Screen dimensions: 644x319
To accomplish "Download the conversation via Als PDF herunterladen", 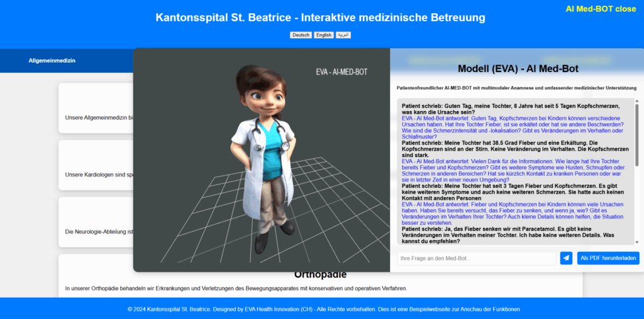I will click(608, 258).
